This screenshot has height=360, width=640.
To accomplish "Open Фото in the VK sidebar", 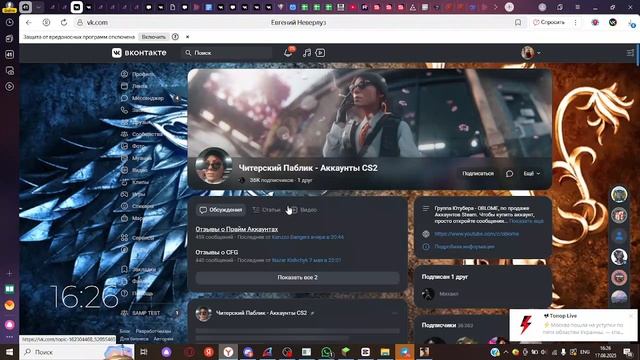I will coord(133,146).
